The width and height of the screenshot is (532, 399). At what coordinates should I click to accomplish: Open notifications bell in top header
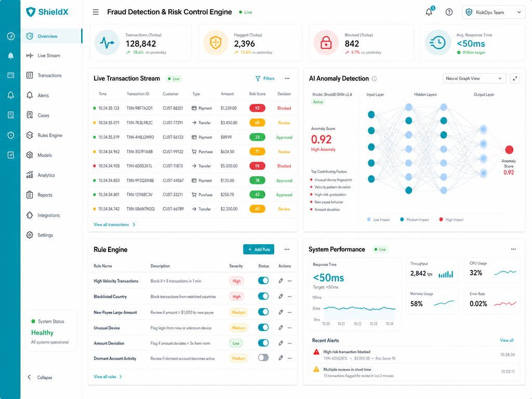pyautogui.click(x=429, y=12)
